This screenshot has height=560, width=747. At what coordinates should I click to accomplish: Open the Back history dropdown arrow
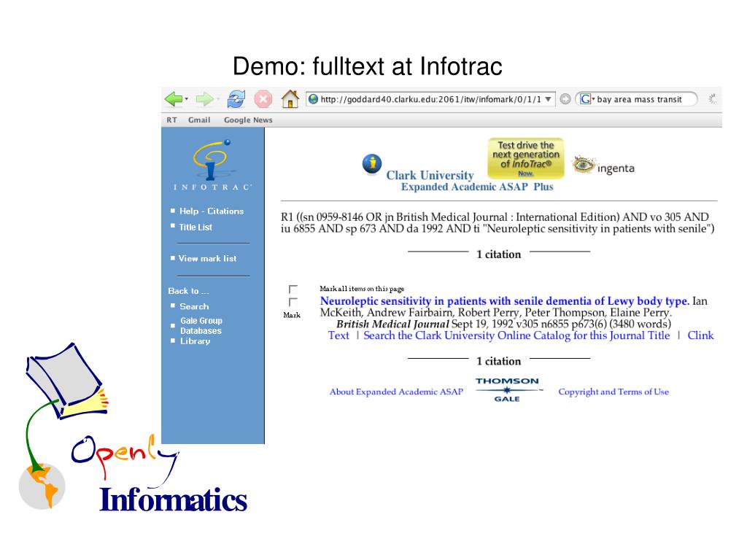[186, 99]
